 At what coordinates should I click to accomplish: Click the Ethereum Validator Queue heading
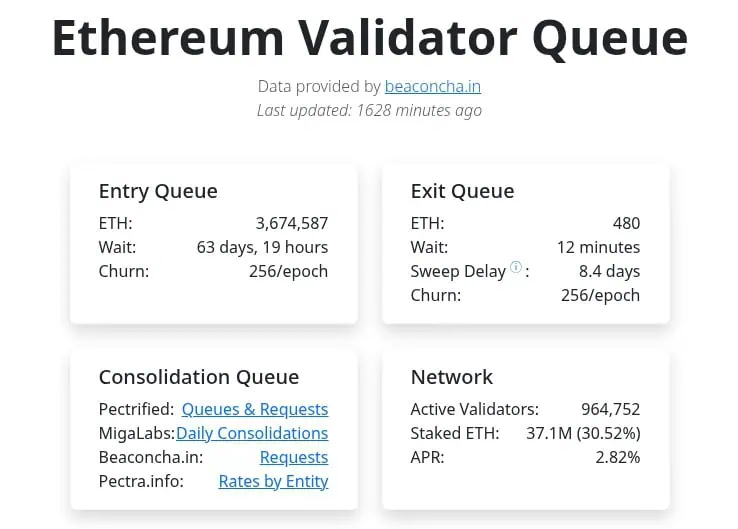(x=369, y=38)
